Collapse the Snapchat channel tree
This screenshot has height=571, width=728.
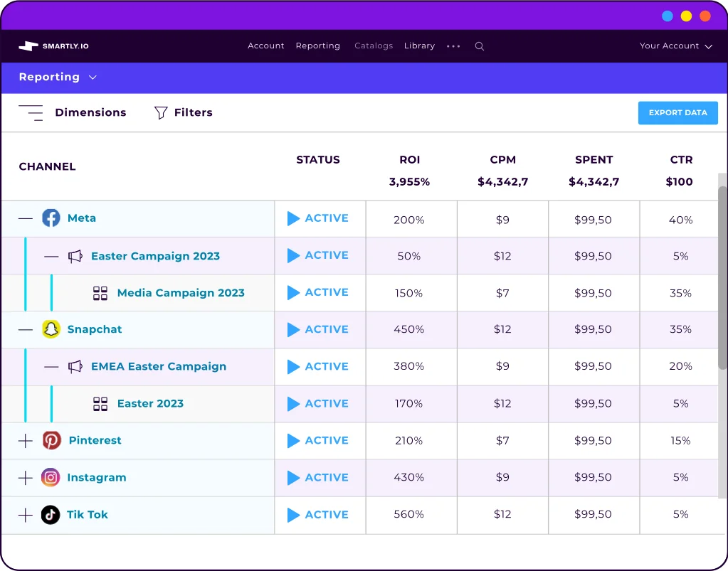(x=25, y=329)
